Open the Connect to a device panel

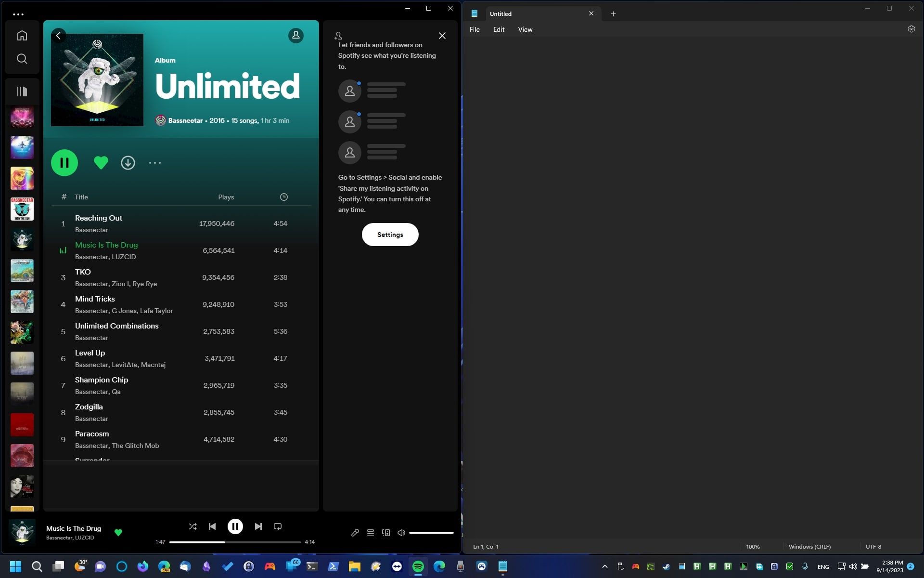tap(386, 533)
